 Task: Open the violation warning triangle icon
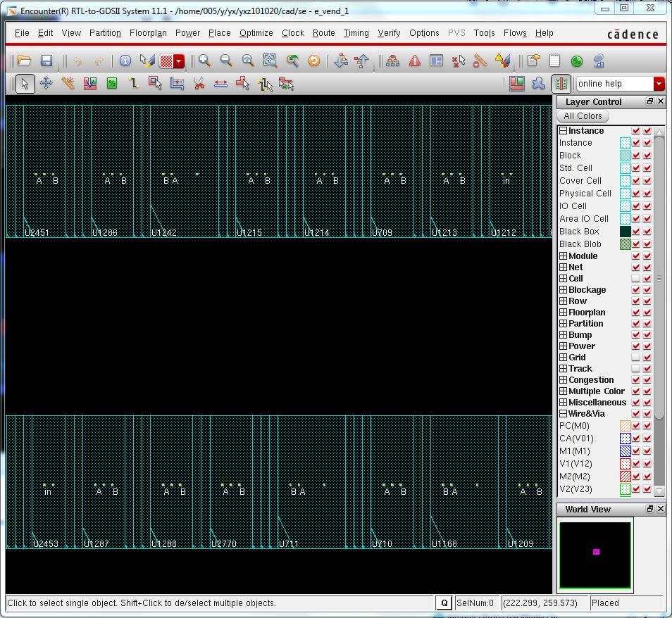415,61
